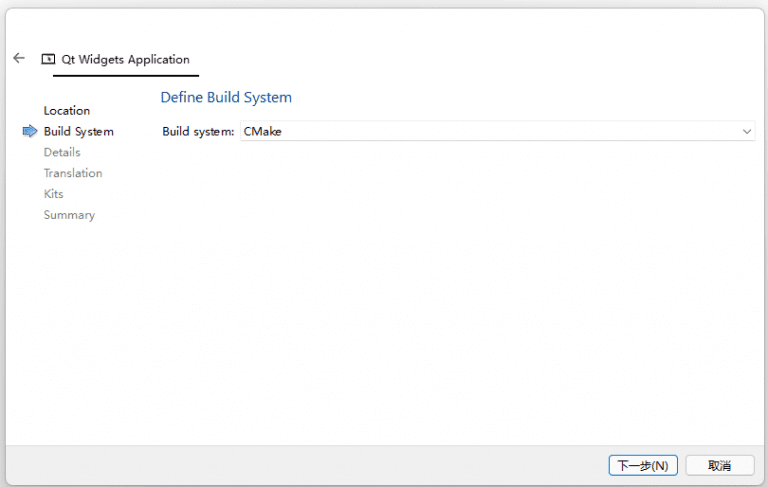The width and height of the screenshot is (768, 487).
Task: Expand the dropdown chevron for build system
Action: coord(747,131)
